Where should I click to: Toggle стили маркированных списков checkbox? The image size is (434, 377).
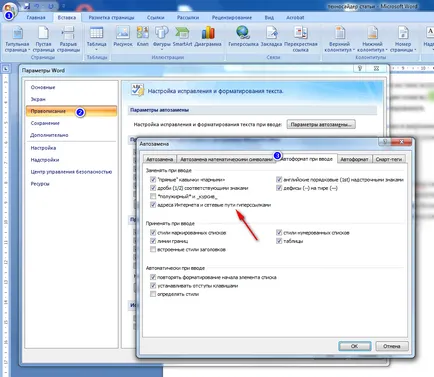(153, 233)
